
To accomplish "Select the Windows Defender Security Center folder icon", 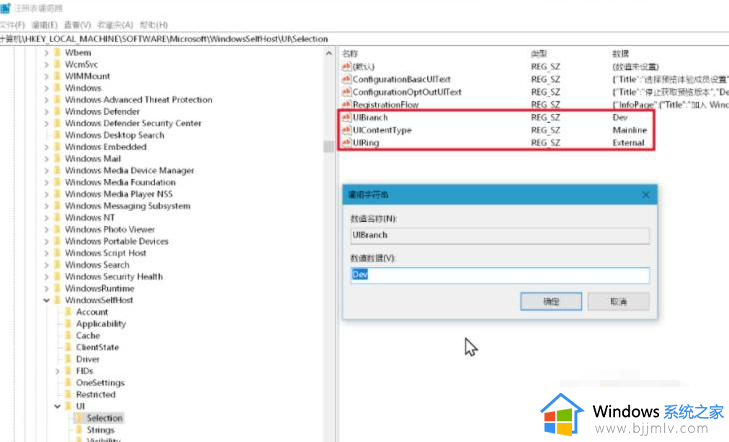I will tap(58, 123).
